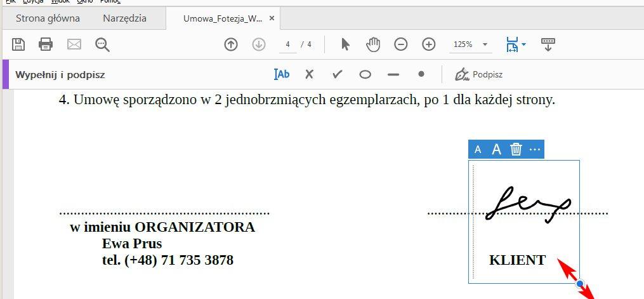This screenshot has height=299, width=644.
Task: Delete the signature with trash icon
Action: 516,149
